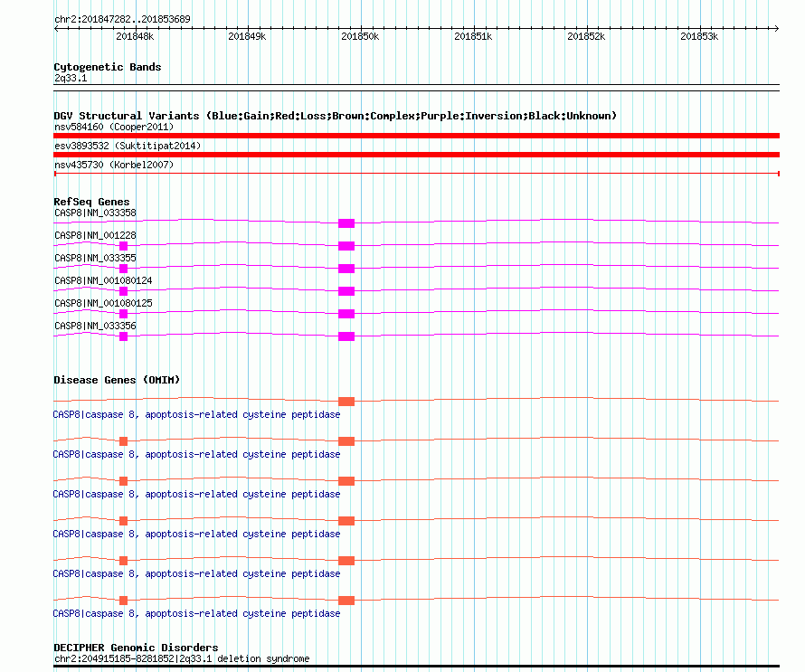Click the CASP8|NM_001228 RefSeq label
The height and width of the screenshot is (672, 805).
pyautogui.click(x=95, y=235)
